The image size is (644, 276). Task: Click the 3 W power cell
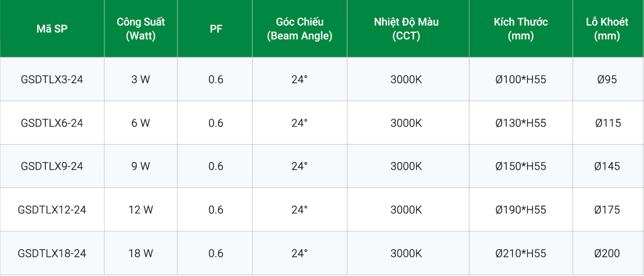(x=141, y=79)
